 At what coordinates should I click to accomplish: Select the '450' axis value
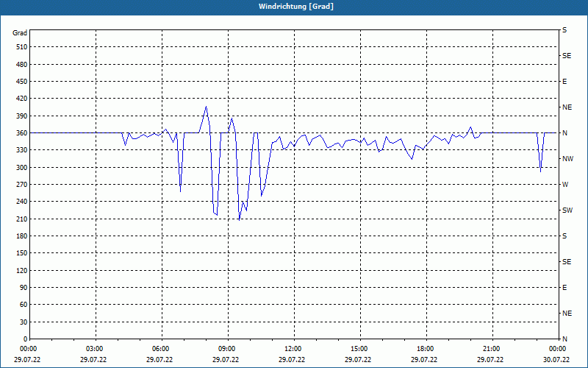click(x=22, y=82)
